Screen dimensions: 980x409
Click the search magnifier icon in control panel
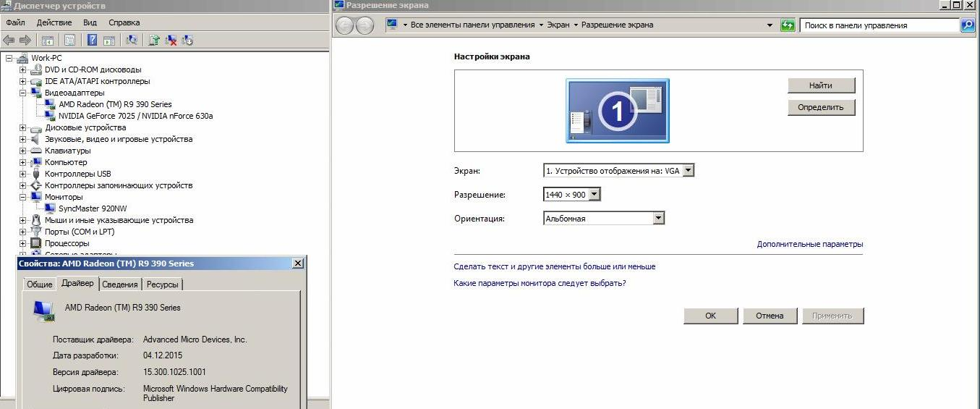point(967,25)
